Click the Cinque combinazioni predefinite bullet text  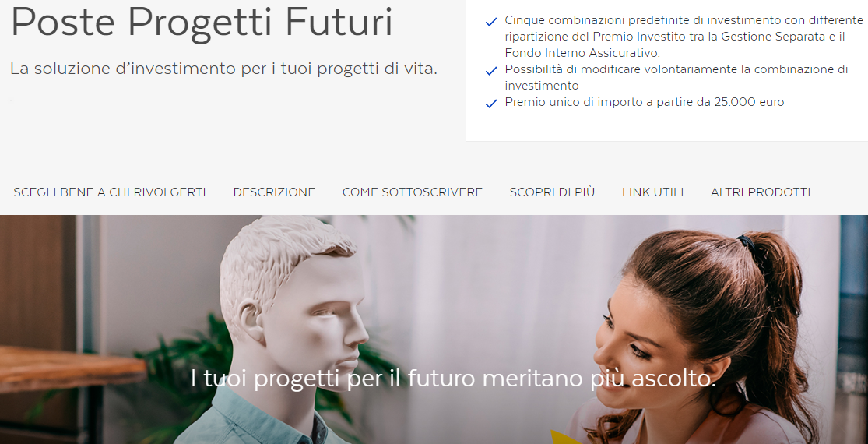click(684, 37)
